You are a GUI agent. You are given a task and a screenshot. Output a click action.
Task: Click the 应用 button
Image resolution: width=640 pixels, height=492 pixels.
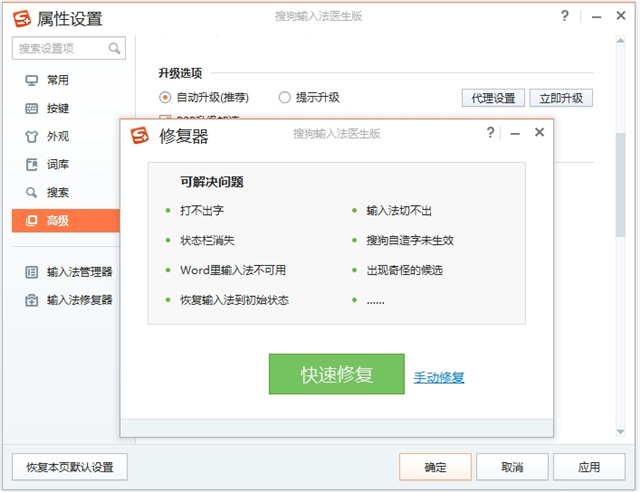click(589, 467)
